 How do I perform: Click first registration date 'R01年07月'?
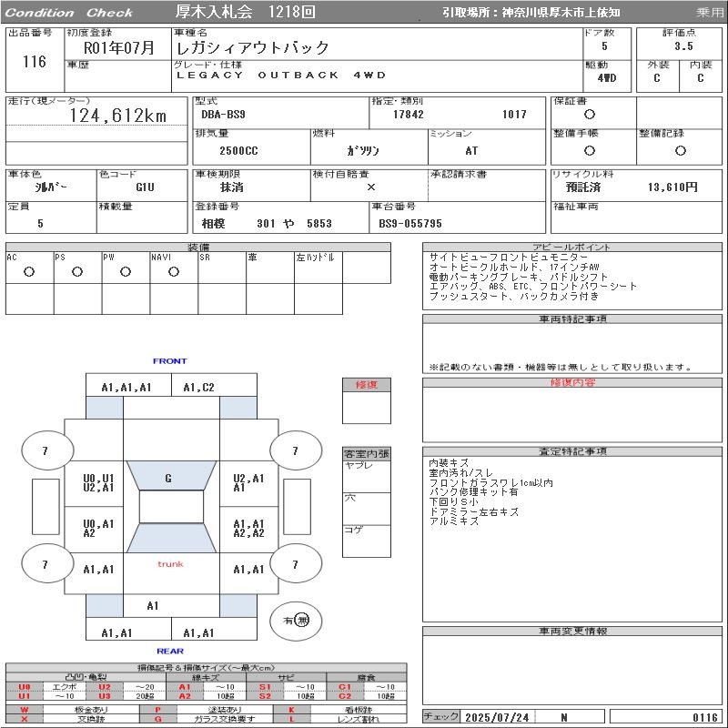tap(119, 47)
